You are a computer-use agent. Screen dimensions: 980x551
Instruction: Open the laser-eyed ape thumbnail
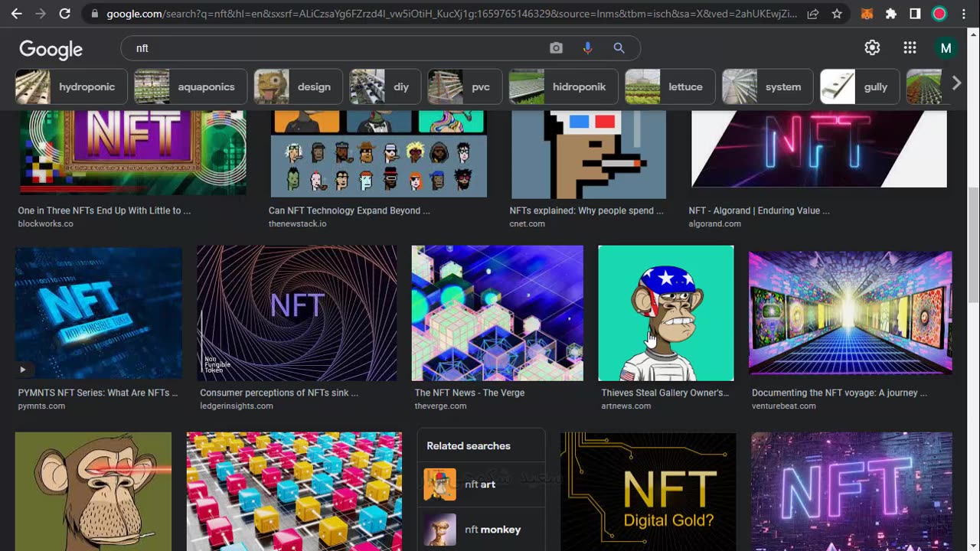click(x=93, y=491)
